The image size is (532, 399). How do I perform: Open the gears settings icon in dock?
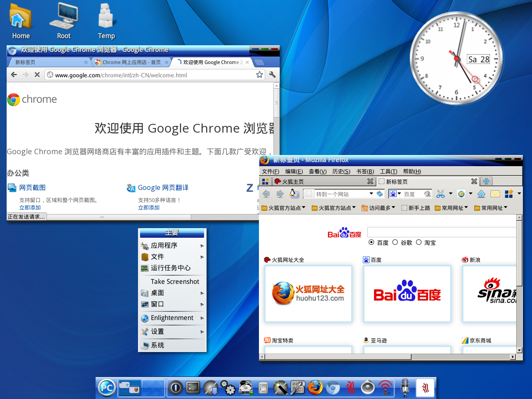(x=228, y=388)
